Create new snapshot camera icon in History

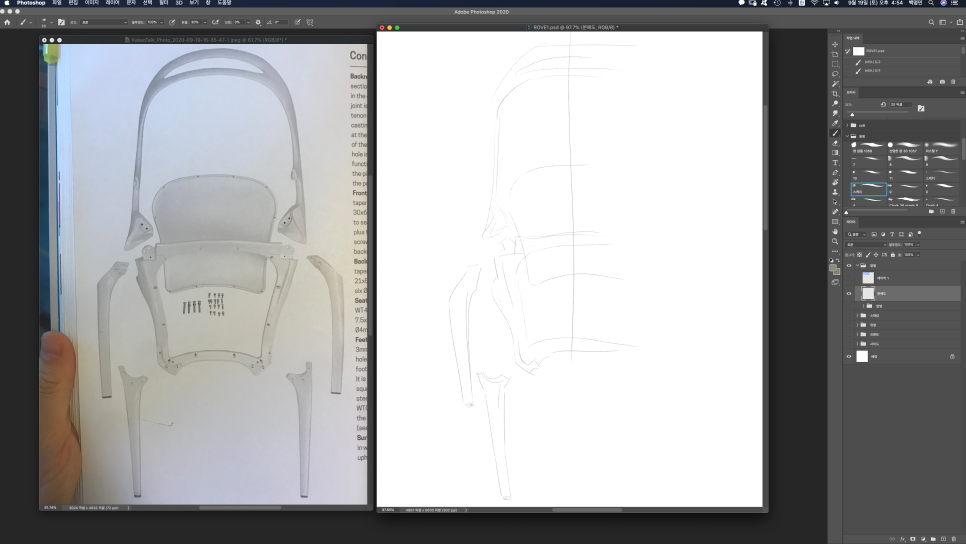942,82
